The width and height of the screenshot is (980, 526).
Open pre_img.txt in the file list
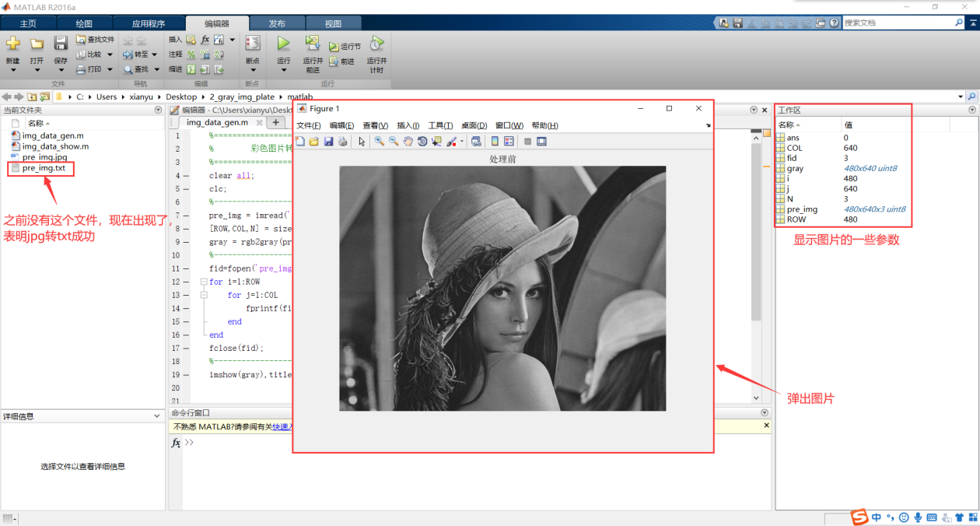[x=44, y=168]
